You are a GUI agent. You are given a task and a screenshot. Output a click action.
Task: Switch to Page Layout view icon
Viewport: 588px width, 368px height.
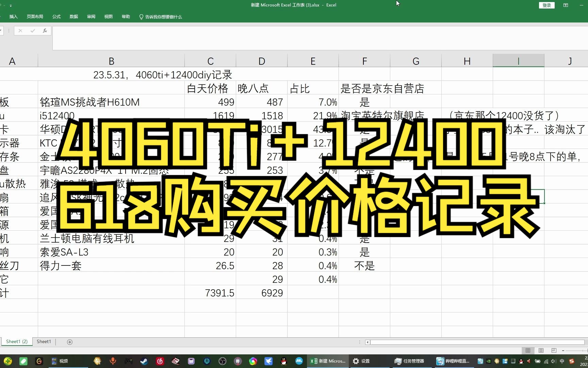[x=541, y=350]
